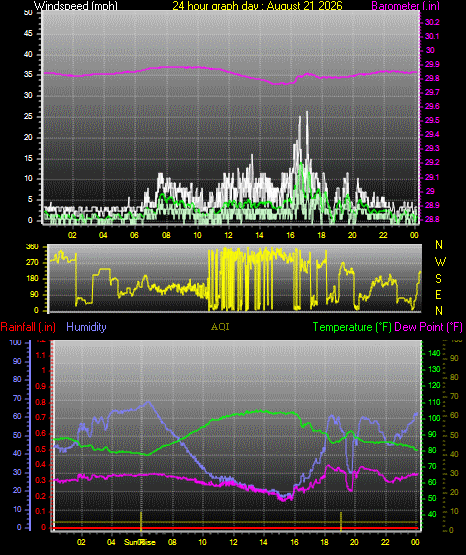Click the 90 tick on the wind direction axis

34,294
